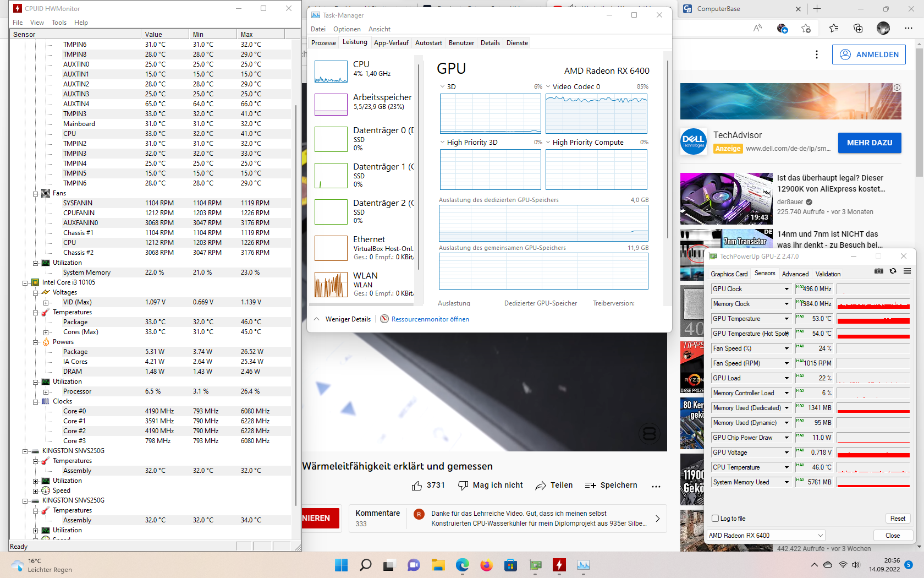Open the YouTube three-dot settings menu
This screenshot has height=578, width=924.
point(817,54)
